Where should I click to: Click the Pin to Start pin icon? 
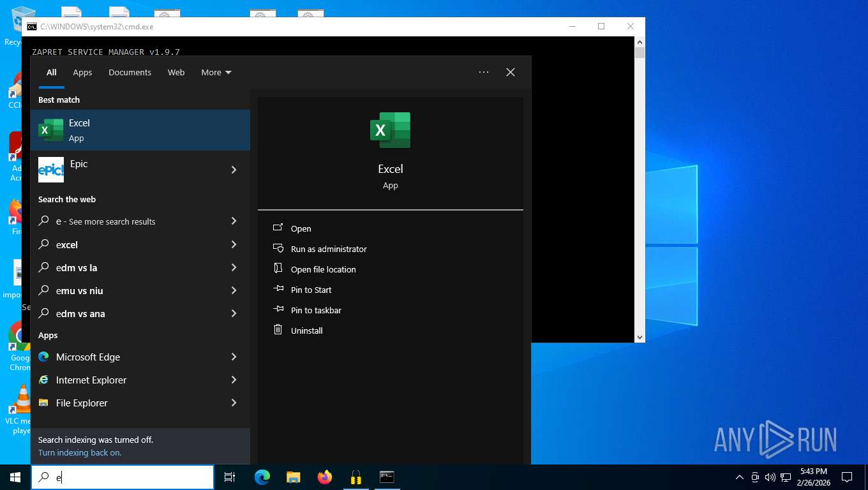tap(278, 289)
